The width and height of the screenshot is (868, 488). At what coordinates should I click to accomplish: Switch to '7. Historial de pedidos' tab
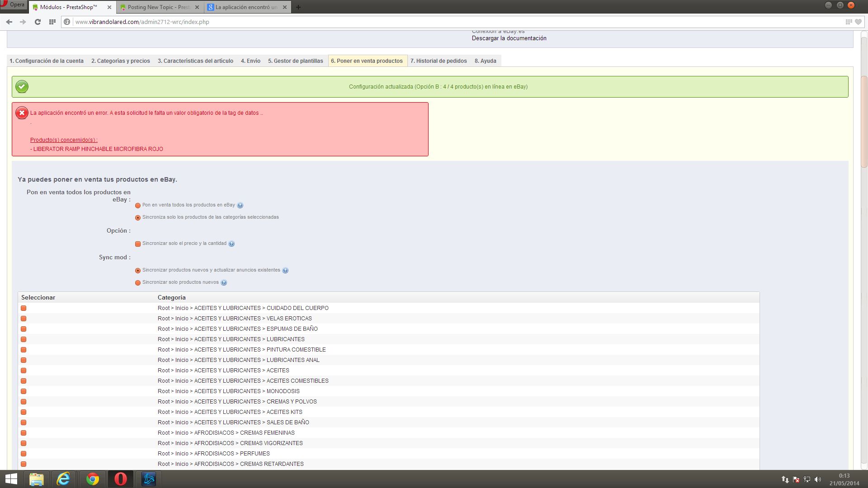438,61
